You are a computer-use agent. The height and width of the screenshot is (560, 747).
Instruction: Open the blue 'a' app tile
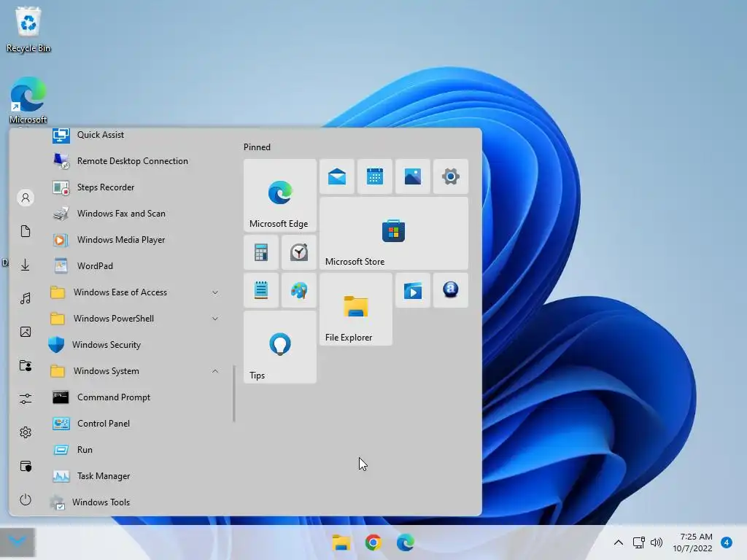[451, 290]
